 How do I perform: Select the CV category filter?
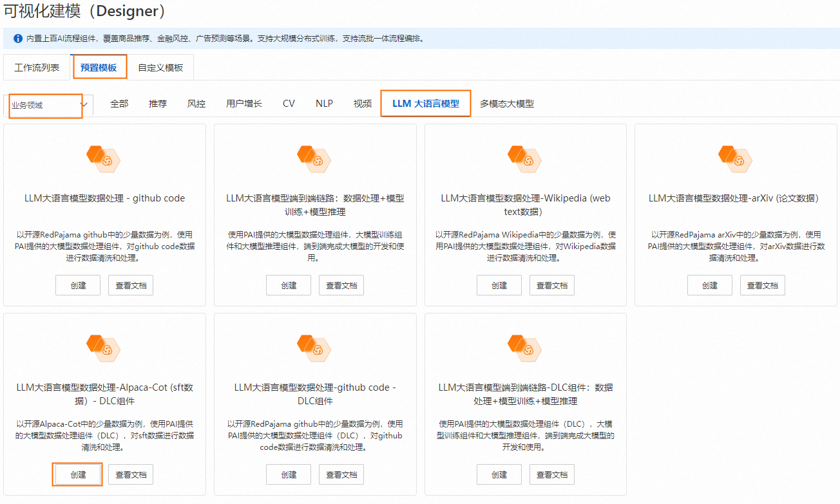click(289, 104)
